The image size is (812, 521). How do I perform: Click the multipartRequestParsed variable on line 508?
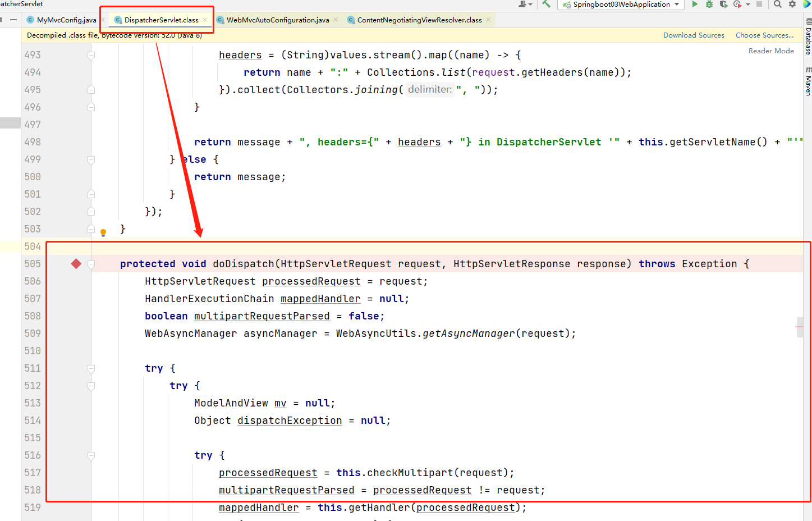click(x=262, y=316)
